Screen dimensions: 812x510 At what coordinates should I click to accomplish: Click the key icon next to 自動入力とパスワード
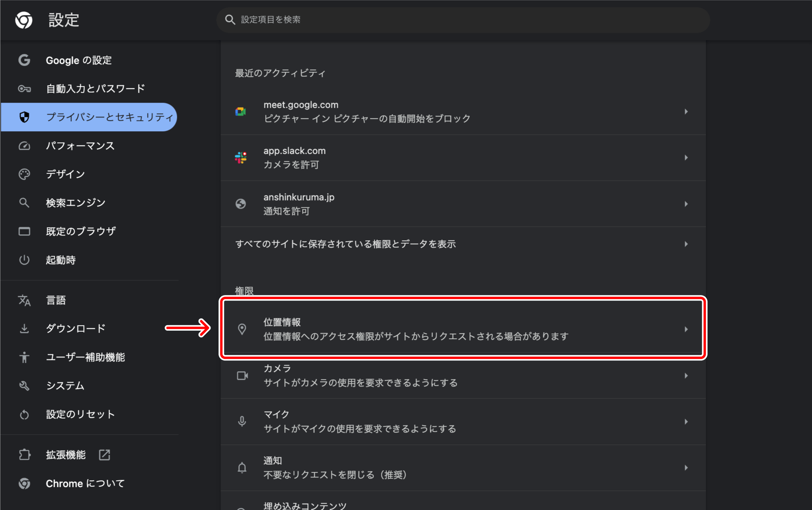pyautogui.click(x=24, y=88)
